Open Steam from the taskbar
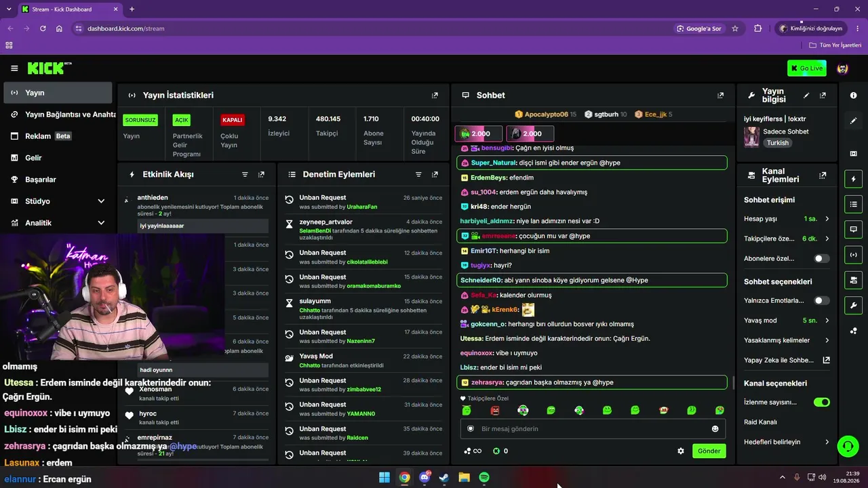 click(444, 477)
